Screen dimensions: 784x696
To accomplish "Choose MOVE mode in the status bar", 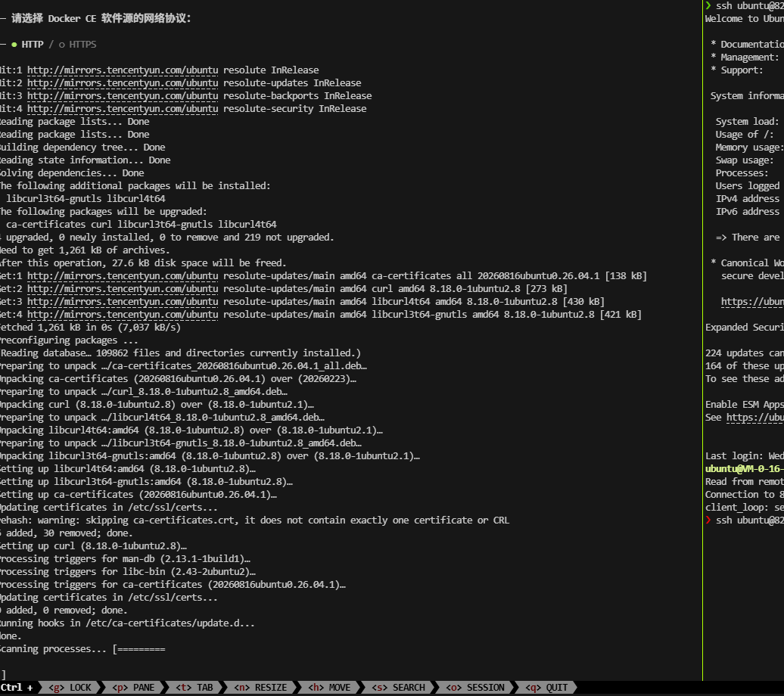I will tap(329, 688).
